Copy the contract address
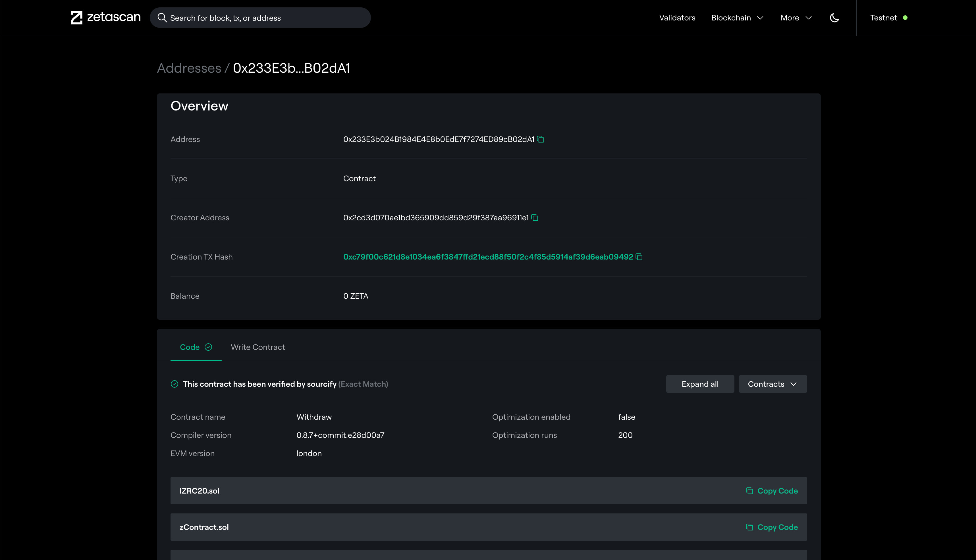This screenshot has width=976, height=560. pyautogui.click(x=540, y=139)
